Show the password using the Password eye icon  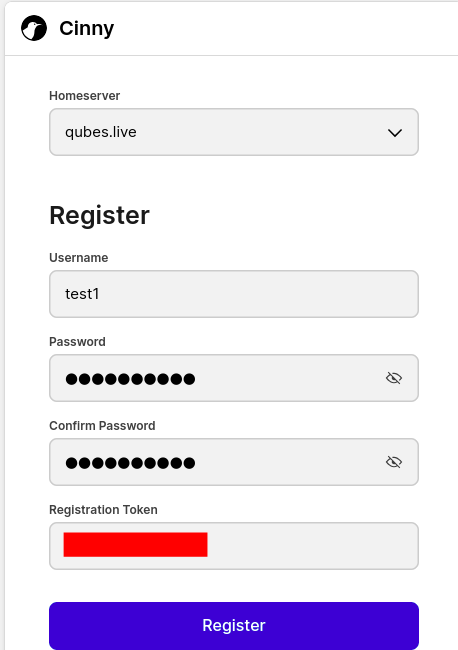pyautogui.click(x=394, y=378)
